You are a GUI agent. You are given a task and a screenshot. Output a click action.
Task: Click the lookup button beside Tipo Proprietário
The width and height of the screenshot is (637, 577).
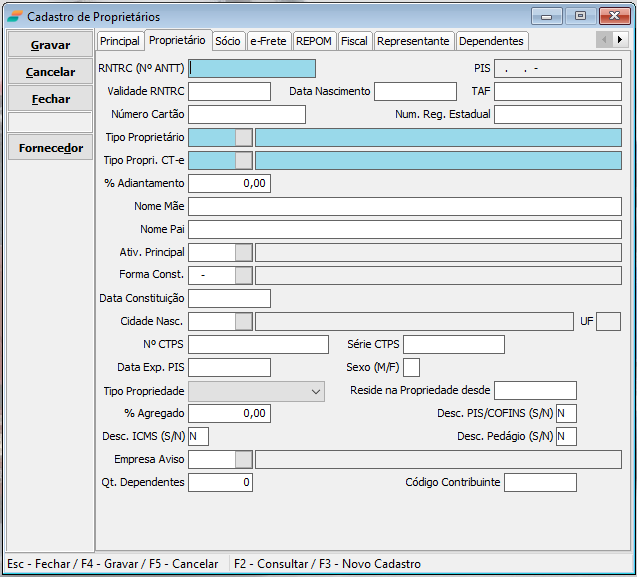click(x=243, y=138)
